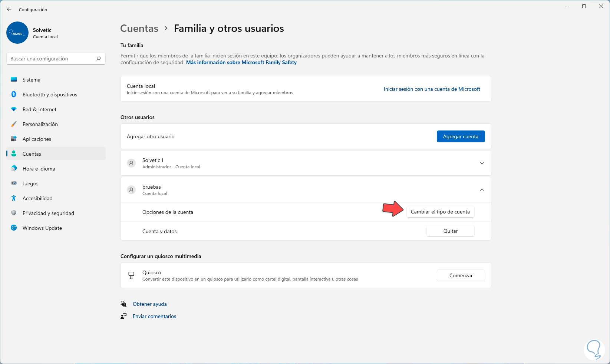Image resolution: width=610 pixels, height=364 pixels.
Task: Click the back arrow in title bar
Action: click(9, 9)
